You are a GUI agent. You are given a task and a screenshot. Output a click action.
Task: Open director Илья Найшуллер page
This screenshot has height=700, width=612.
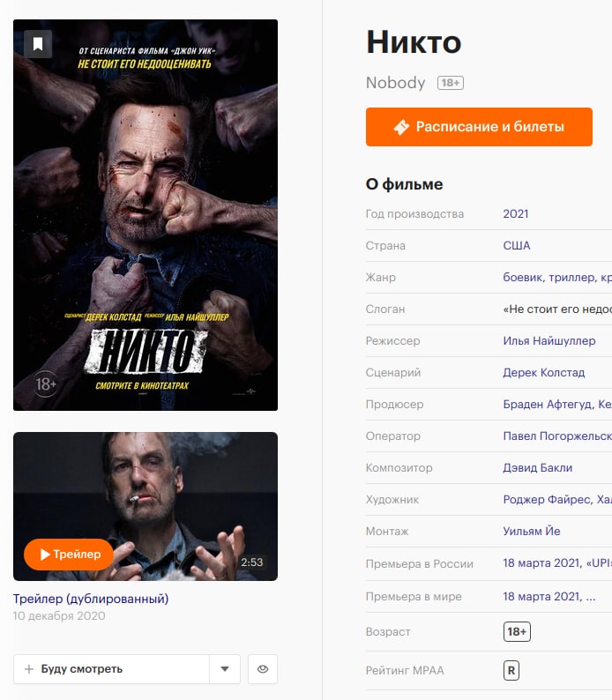point(549,340)
